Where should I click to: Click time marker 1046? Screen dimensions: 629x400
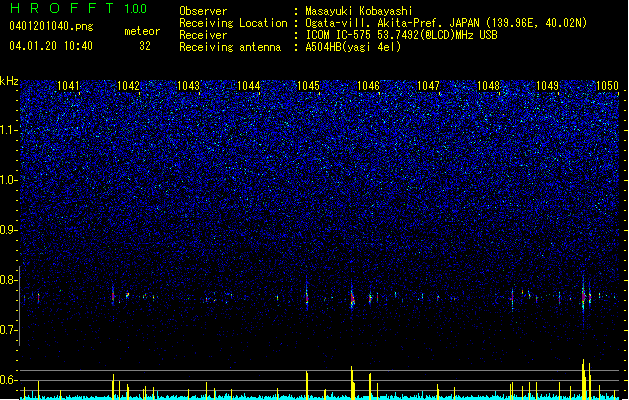(x=368, y=86)
